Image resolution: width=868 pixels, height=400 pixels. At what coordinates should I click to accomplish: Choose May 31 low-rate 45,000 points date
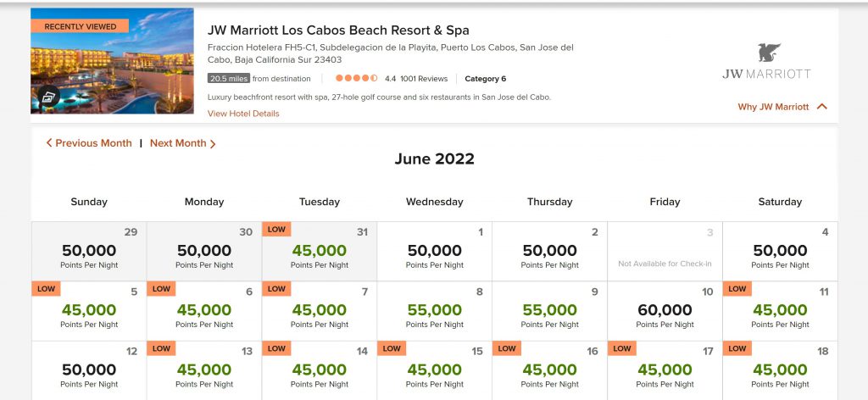[x=320, y=252]
